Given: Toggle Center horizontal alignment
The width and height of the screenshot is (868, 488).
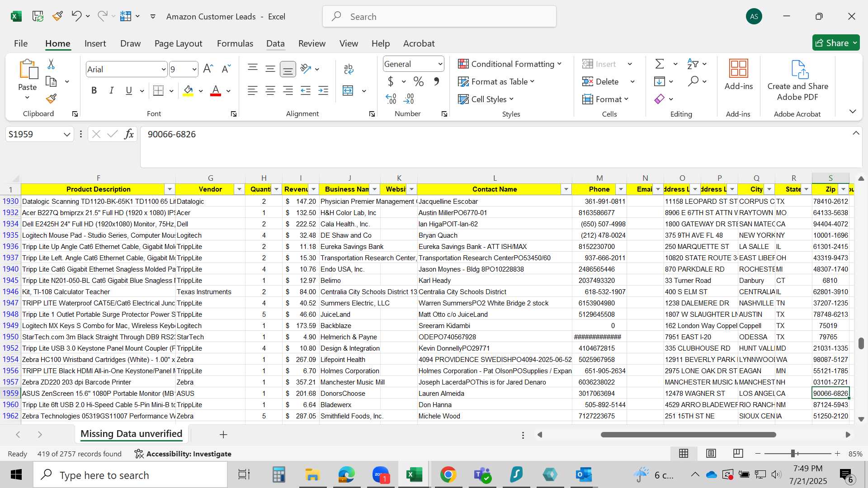Looking at the screenshot, I should tap(270, 90).
